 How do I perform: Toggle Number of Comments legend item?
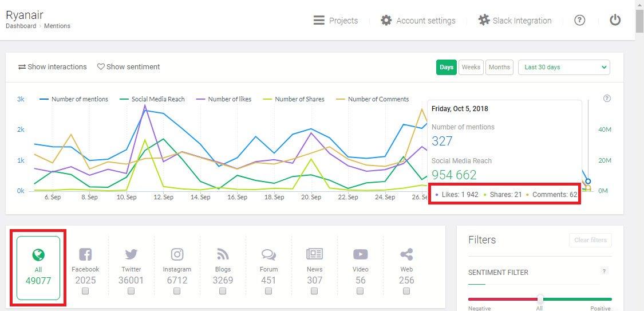coord(373,99)
